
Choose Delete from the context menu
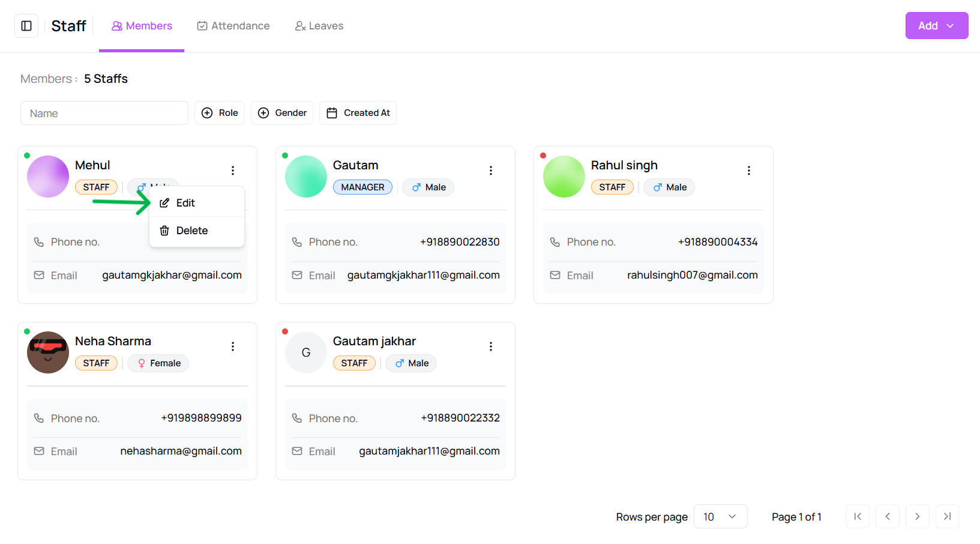pos(191,231)
